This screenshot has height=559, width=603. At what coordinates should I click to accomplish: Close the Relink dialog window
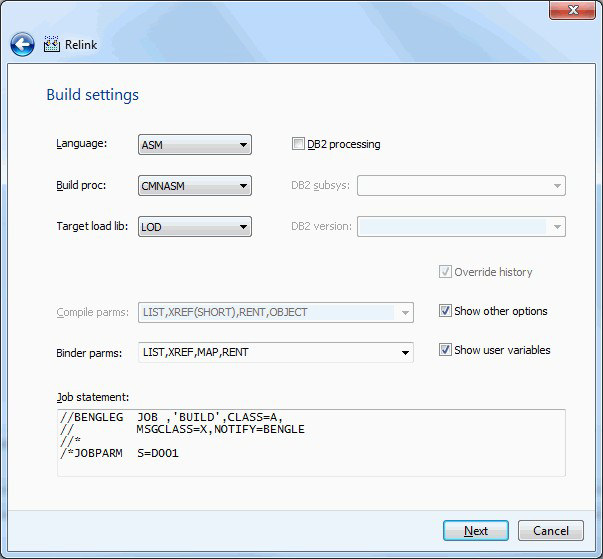click(x=573, y=10)
